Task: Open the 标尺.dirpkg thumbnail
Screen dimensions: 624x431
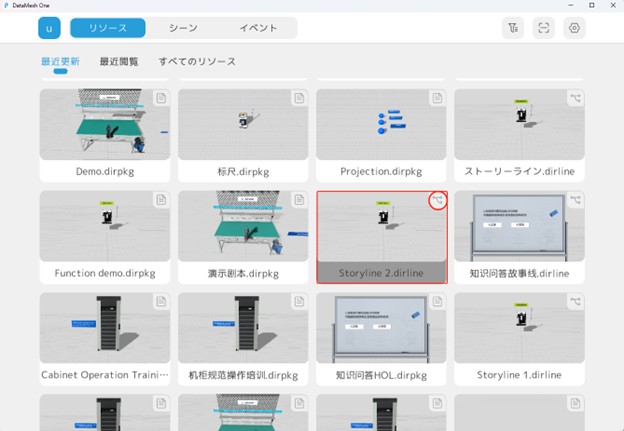Action: click(x=243, y=124)
